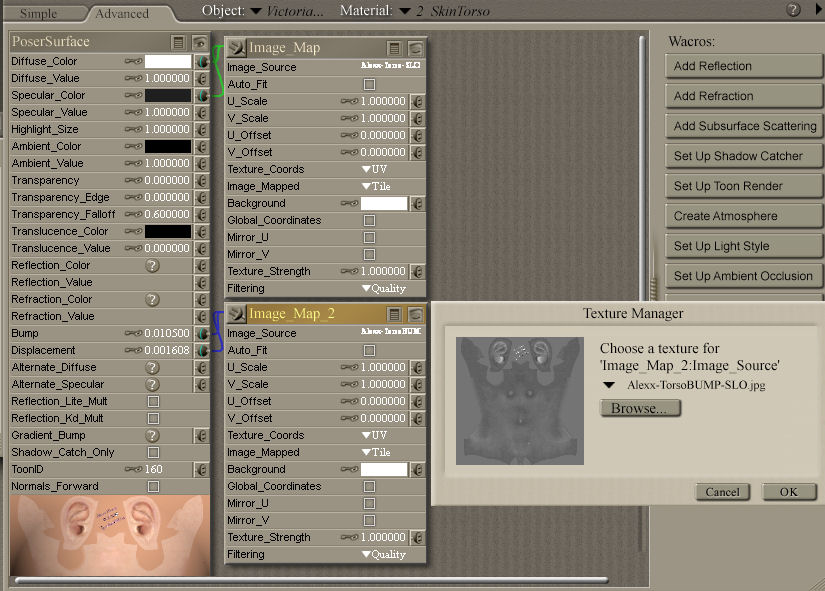Click the Image_Map_2 node options list icon
This screenshot has width=825, height=591.
[395, 314]
